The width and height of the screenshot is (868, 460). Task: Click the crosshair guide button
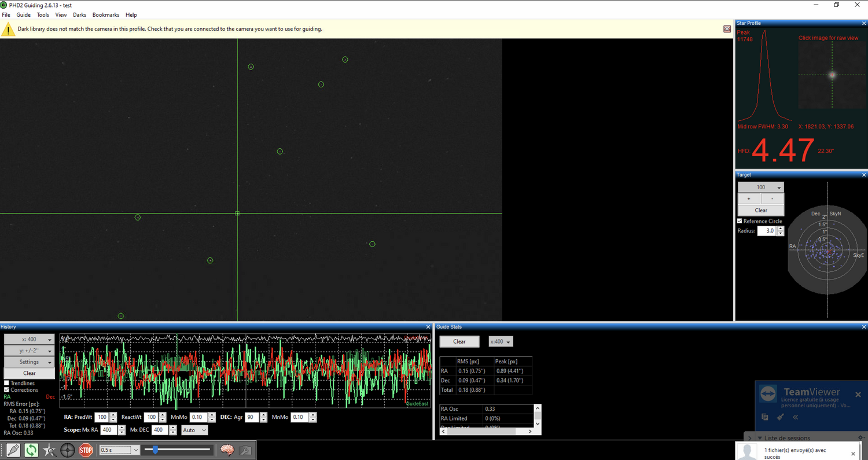click(x=68, y=450)
